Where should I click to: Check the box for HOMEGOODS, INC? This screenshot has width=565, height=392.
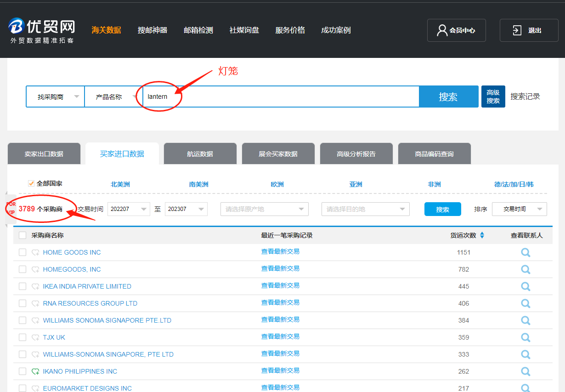(x=23, y=269)
